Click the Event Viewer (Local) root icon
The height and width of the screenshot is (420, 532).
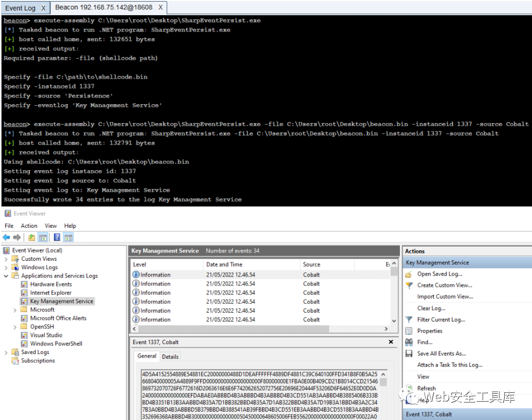click(x=6, y=250)
